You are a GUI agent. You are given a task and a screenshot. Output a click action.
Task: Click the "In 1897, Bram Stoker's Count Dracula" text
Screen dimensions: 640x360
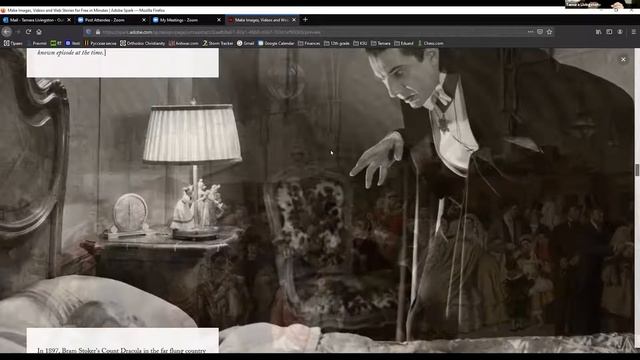pos(122,350)
